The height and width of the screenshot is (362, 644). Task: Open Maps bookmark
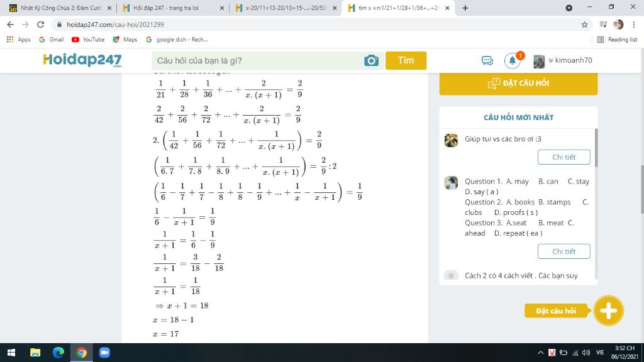tap(125, 40)
